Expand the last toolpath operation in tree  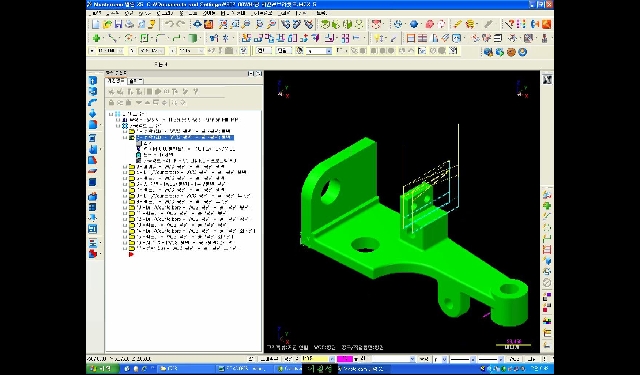point(125,248)
